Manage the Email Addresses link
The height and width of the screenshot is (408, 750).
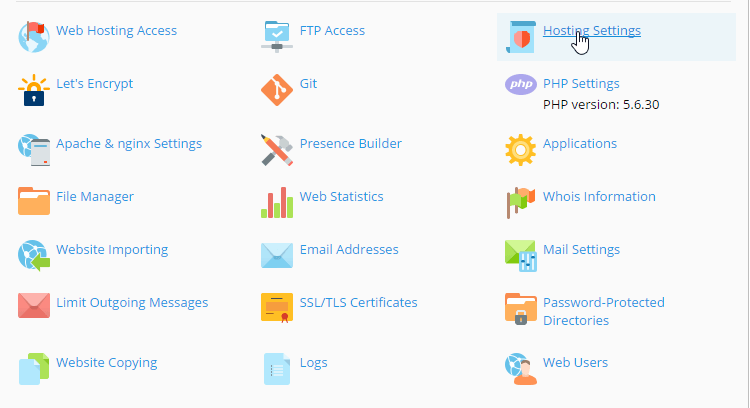coord(349,250)
